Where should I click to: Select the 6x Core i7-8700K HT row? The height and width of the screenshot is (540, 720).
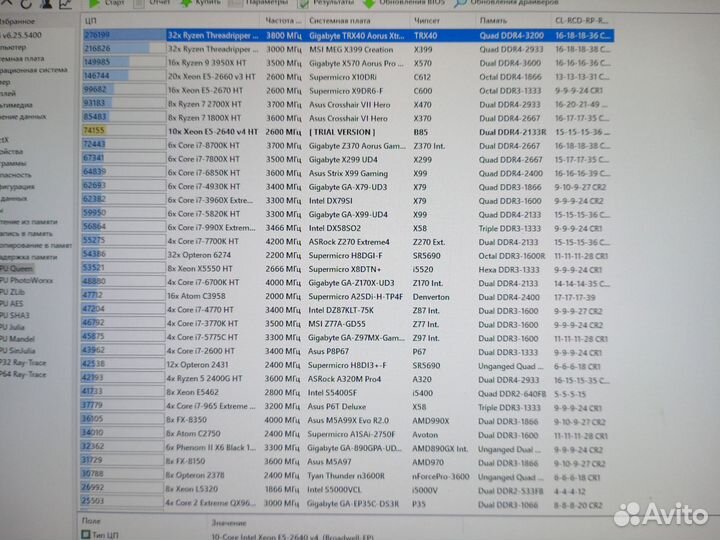click(348, 146)
